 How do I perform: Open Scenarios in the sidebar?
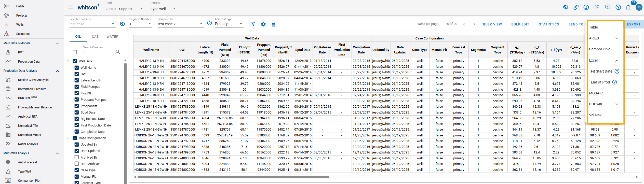click(x=23, y=34)
